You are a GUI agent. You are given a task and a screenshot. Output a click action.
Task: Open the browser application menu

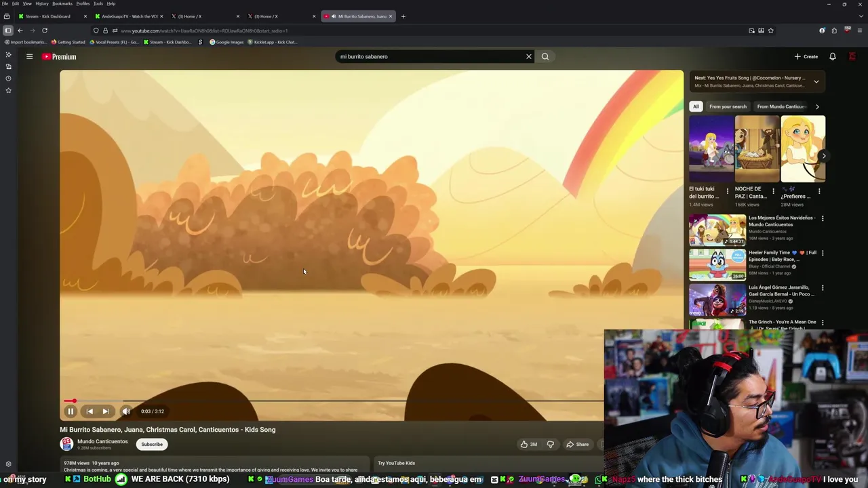859,30
